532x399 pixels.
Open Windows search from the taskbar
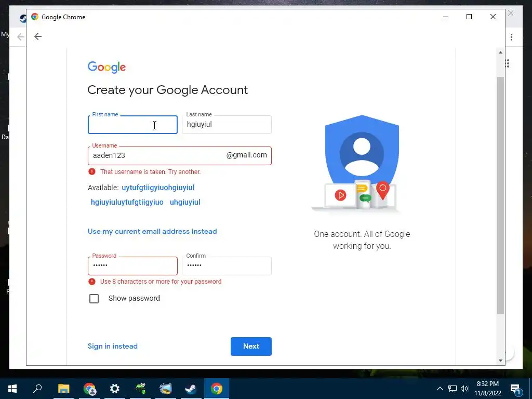coord(37,389)
